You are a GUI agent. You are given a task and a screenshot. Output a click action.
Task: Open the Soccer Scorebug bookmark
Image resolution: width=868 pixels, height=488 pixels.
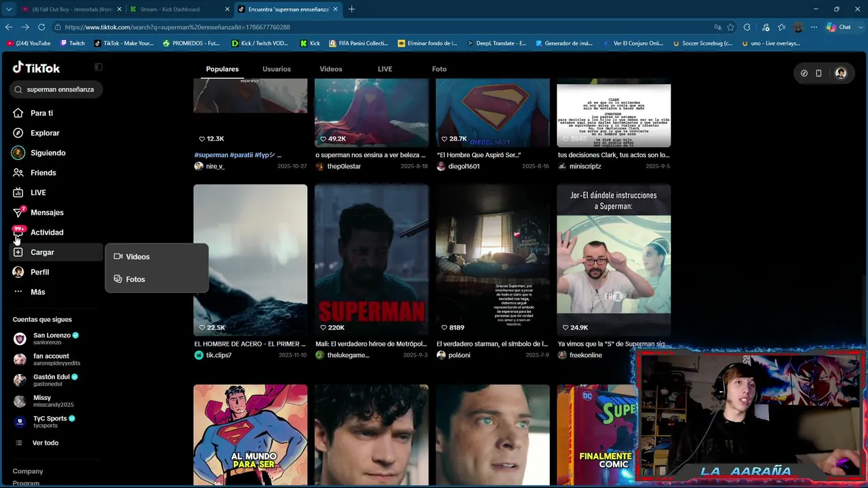pyautogui.click(x=703, y=43)
